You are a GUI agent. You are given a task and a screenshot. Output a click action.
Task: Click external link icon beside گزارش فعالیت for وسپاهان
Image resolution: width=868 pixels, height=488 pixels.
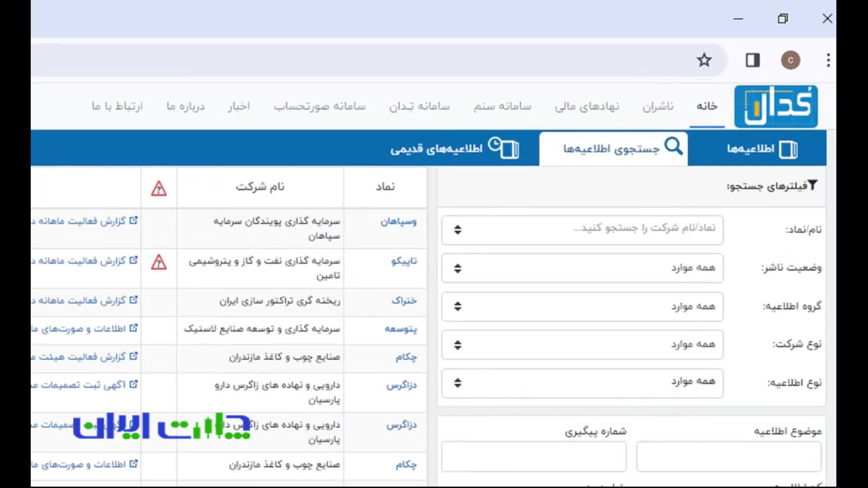133,220
